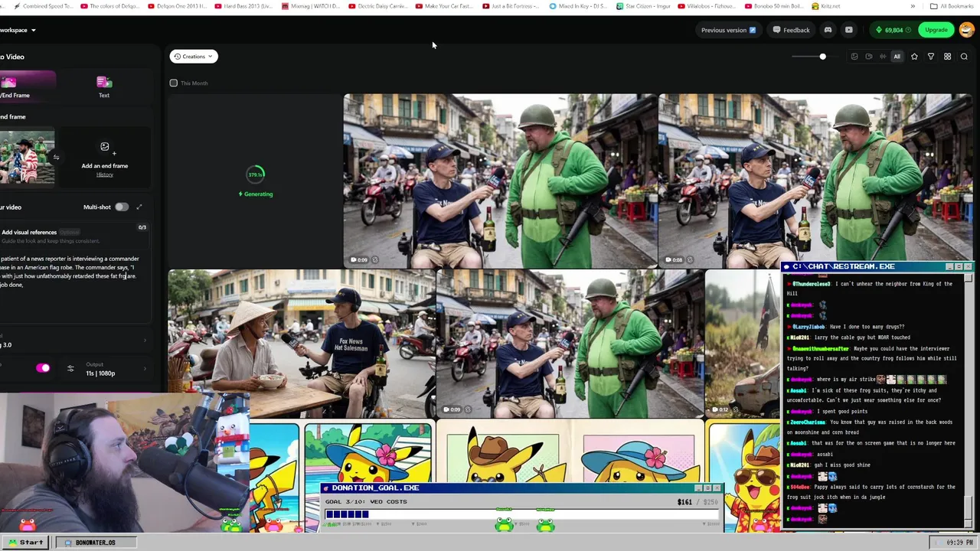Click Add an end frame box

coord(105,158)
